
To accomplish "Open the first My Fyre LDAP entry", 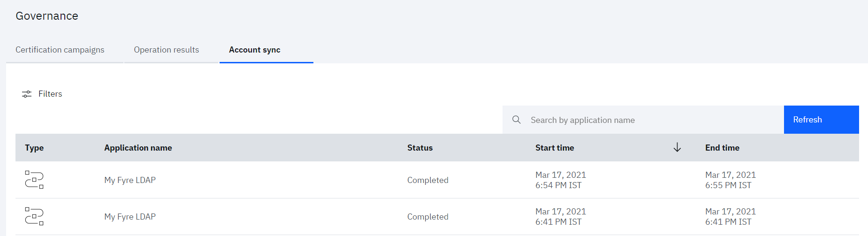I will (x=130, y=180).
